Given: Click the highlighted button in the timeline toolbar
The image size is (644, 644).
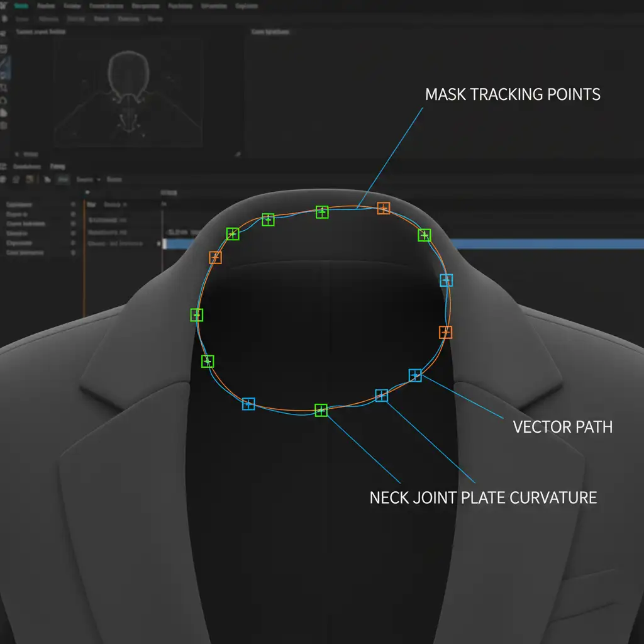Looking at the screenshot, I should coord(63,179).
